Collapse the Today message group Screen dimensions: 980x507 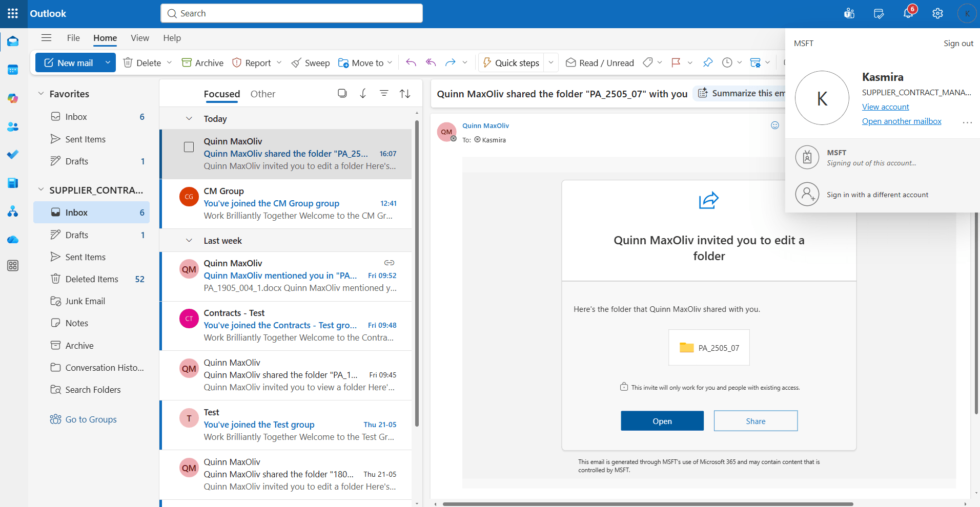[x=189, y=119]
